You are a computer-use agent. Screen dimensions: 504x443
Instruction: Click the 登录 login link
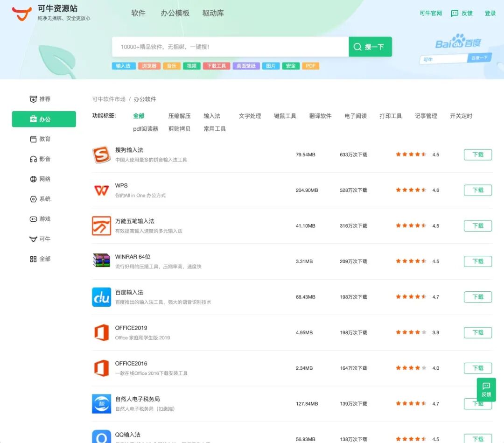490,14
